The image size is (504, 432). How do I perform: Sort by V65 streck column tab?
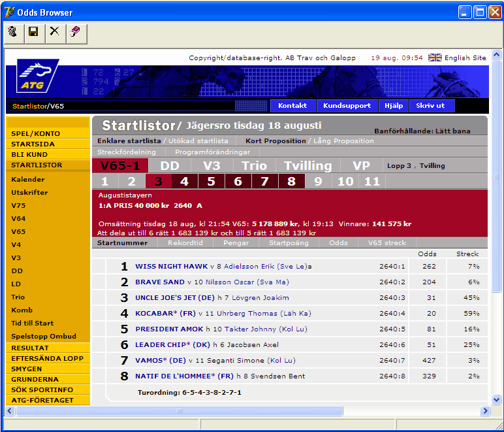387,243
